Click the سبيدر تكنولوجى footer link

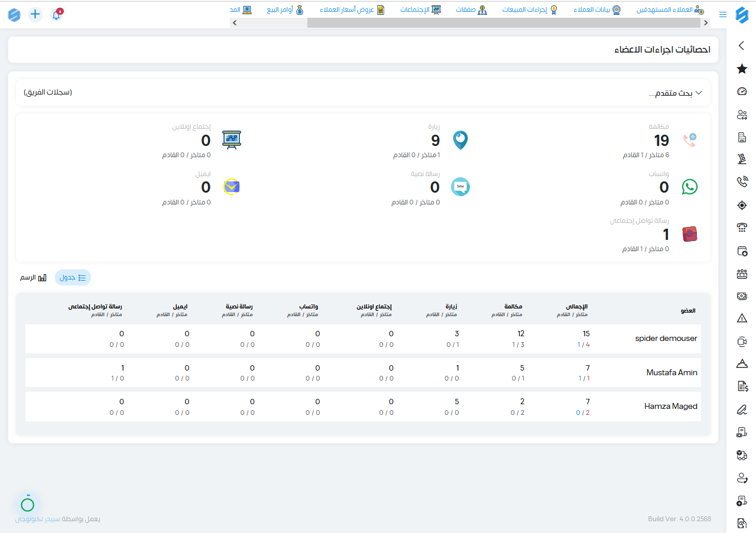click(x=38, y=519)
